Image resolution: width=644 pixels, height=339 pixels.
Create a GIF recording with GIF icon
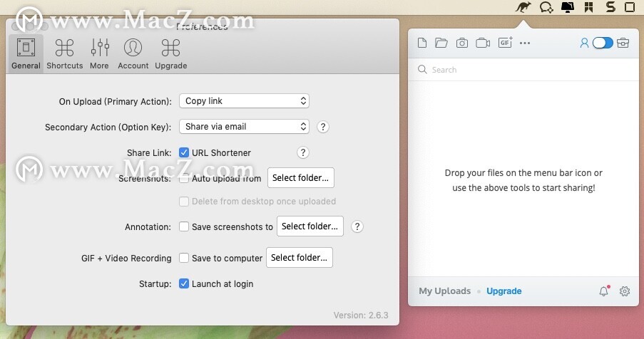click(x=505, y=42)
